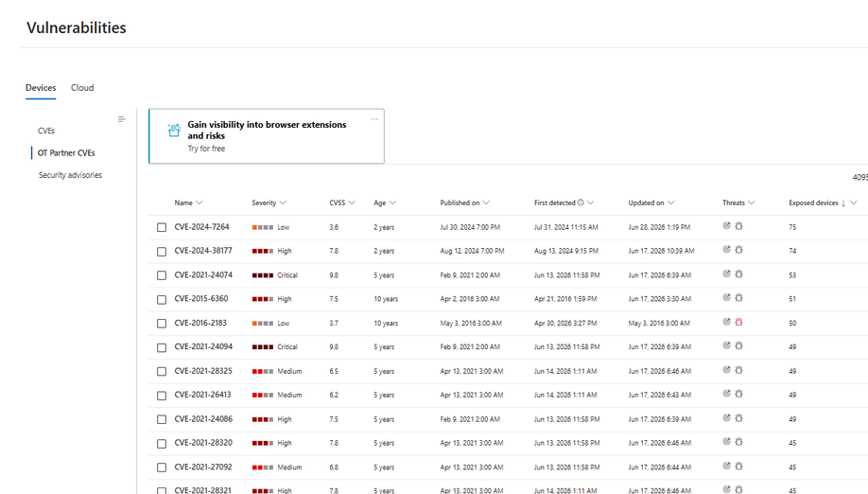The image size is (868, 494).
Task: Click the bug exploit icon for CVE-2021-24086
Action: (x=739, y=418)
